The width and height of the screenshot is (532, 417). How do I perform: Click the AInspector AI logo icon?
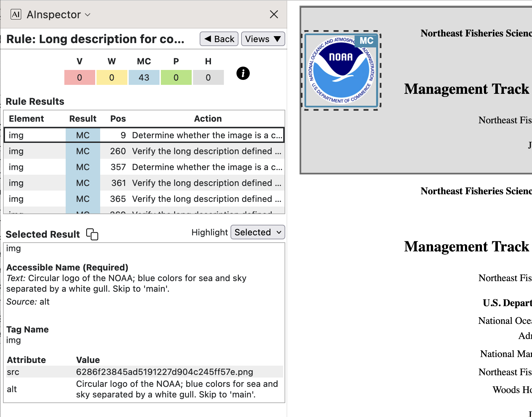click(16, 15)
